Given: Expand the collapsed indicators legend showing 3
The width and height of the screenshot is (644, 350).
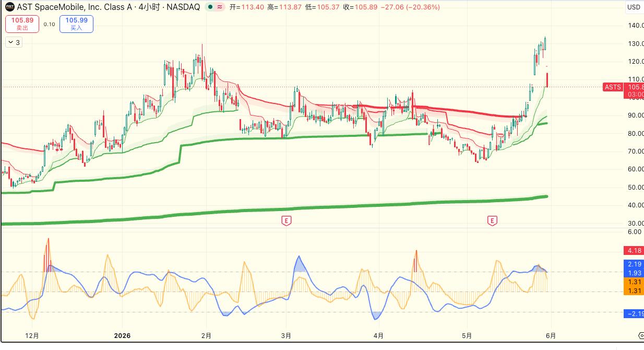Looking at the screenshot, I should tap(14, 42).
